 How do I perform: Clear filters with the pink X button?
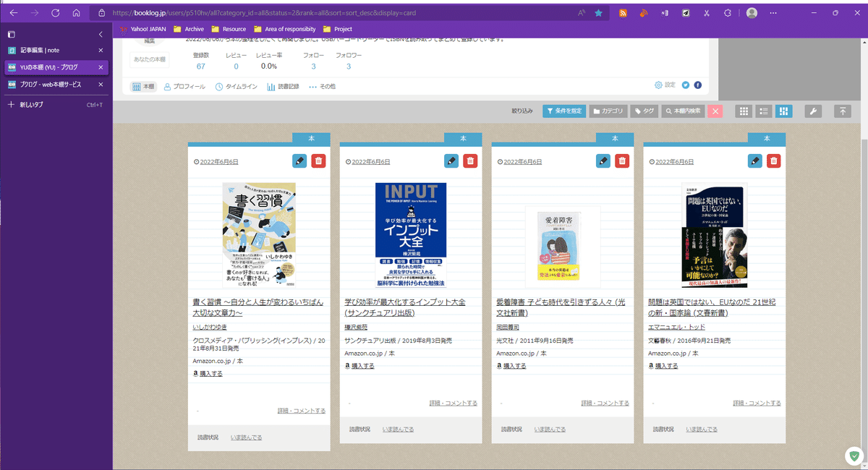pyautogui.click(x=715, y=111)
